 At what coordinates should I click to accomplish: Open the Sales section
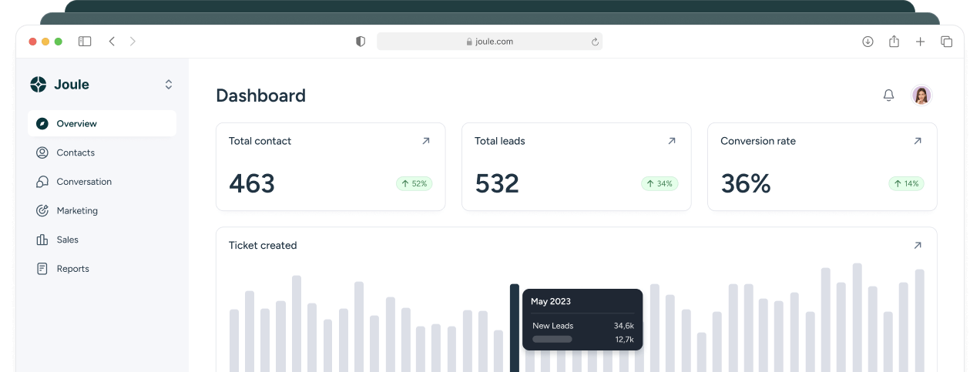(x=67, y=240)
